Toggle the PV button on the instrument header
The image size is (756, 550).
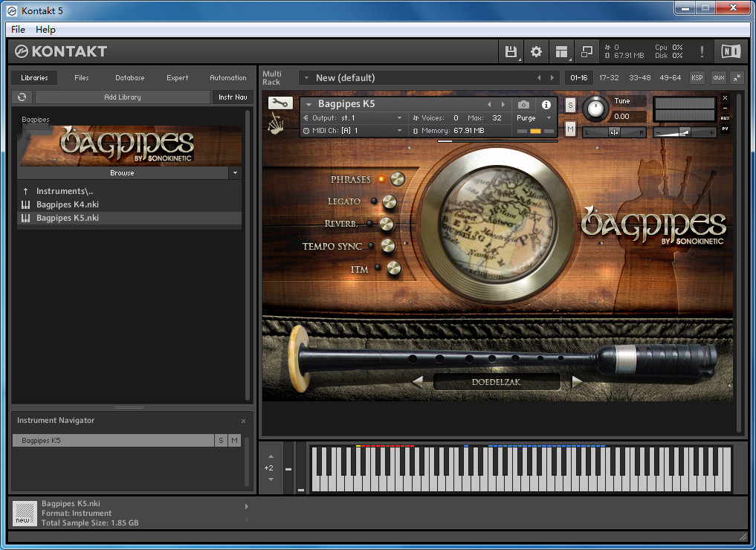point(725,129)
